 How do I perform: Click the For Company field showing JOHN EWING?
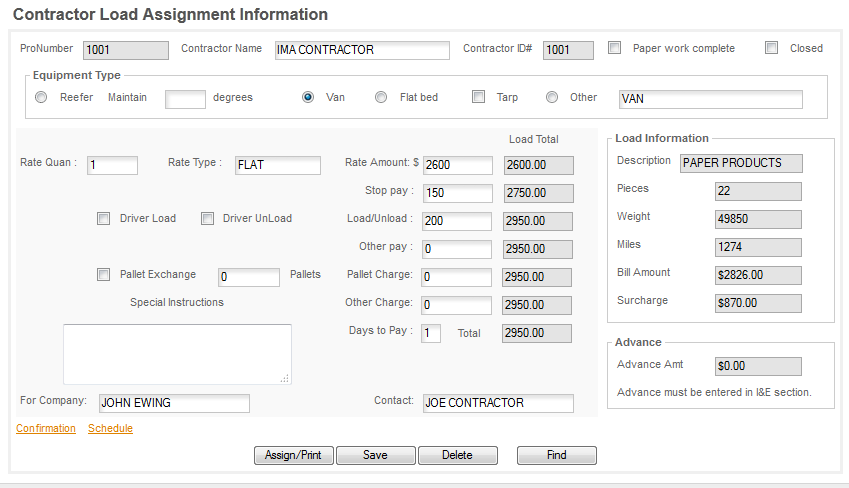pyautogui.click(x=174, y=404)
